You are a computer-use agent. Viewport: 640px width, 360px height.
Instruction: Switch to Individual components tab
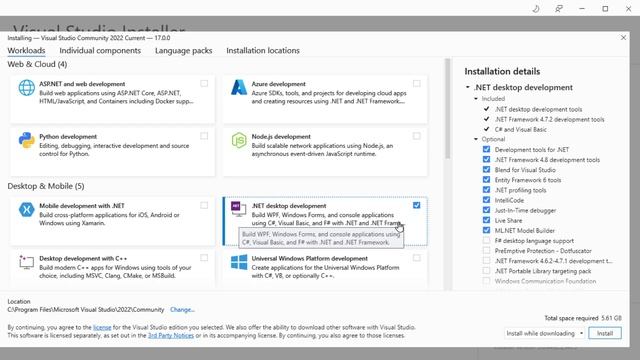[x=100, y=51]
